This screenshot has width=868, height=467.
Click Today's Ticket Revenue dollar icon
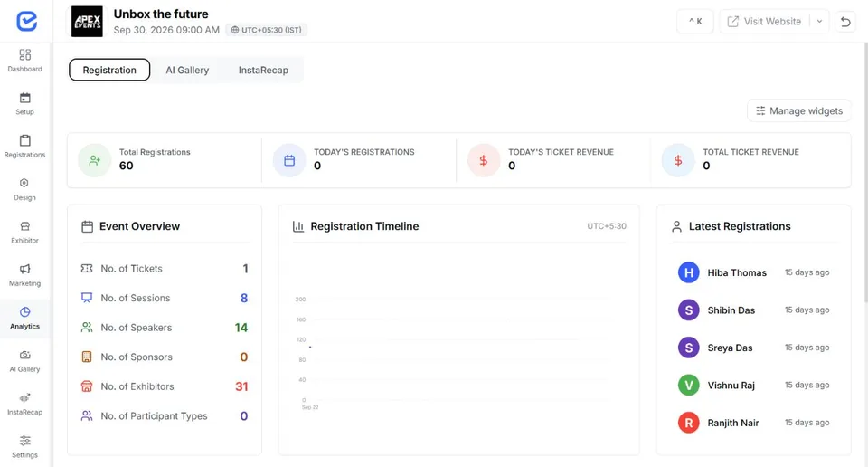pos(484,161)
